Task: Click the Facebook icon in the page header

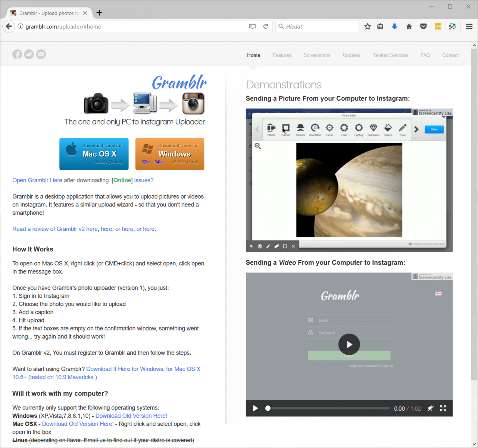Action: (17, 55)
